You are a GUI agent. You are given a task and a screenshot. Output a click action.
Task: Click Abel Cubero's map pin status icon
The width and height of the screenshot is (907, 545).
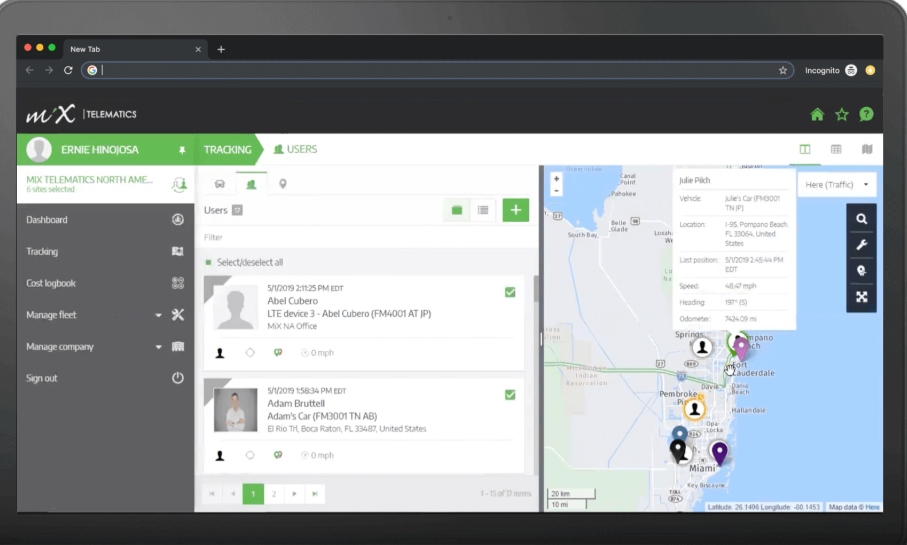click(x=278, y=352)
